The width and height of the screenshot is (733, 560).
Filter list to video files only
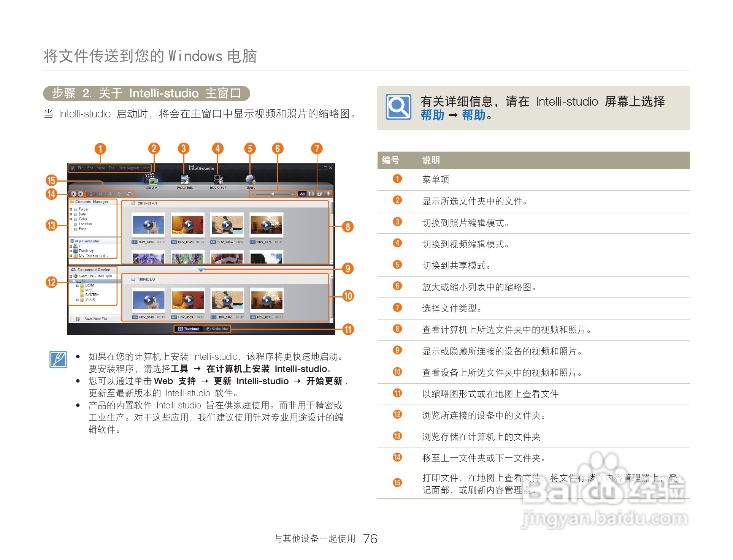[x=311, y=194]
